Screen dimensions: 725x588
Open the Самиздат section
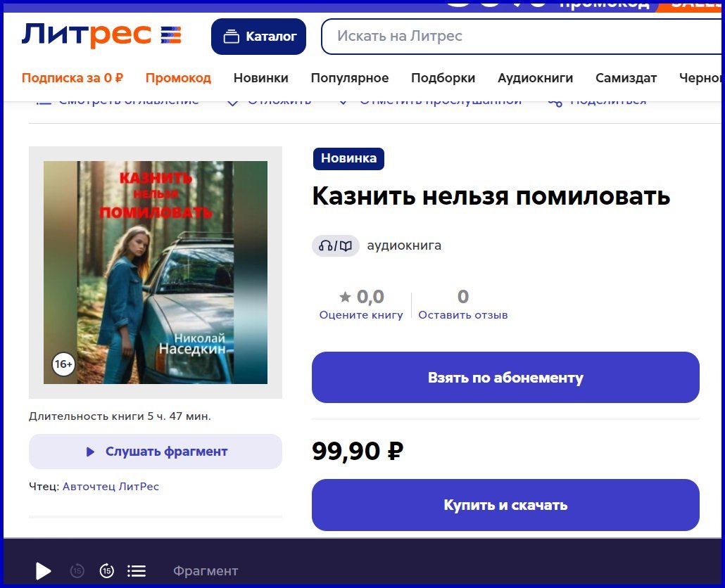(x=626, y=77)
